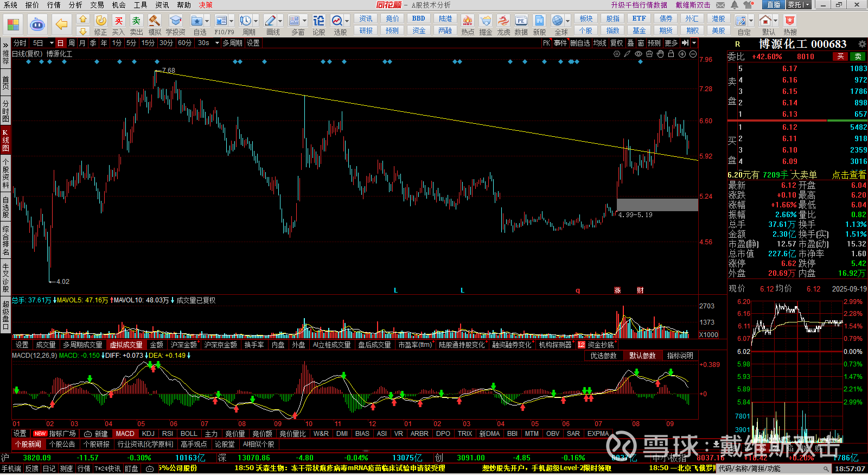Image resolution: width=868 pixels, height=475 pixels.
Task: Click the 优选参数 button
Action: tap(603, 356)
